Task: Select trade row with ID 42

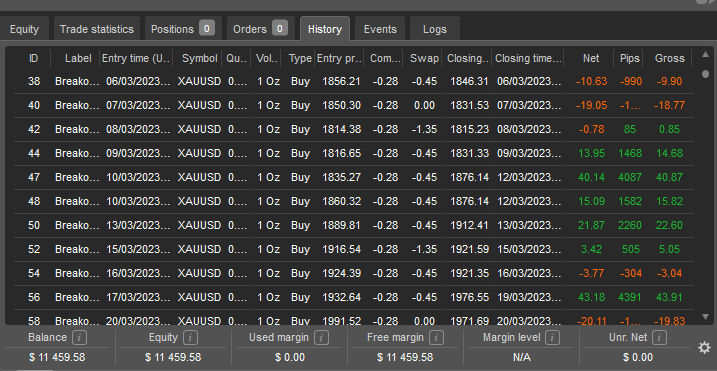Action: coord(354,129)
